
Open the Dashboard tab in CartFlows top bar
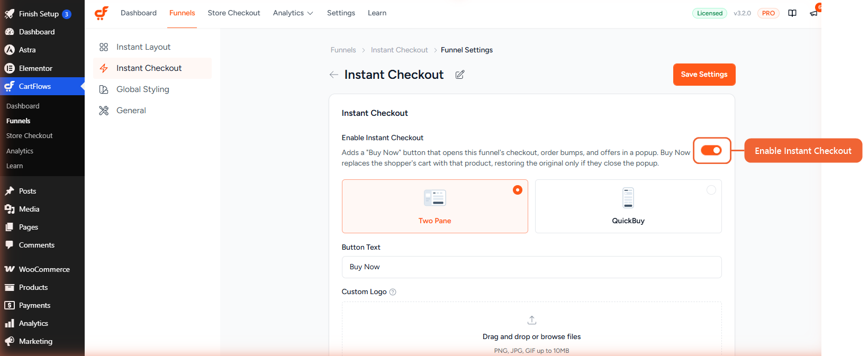click(x=139, y=13)
